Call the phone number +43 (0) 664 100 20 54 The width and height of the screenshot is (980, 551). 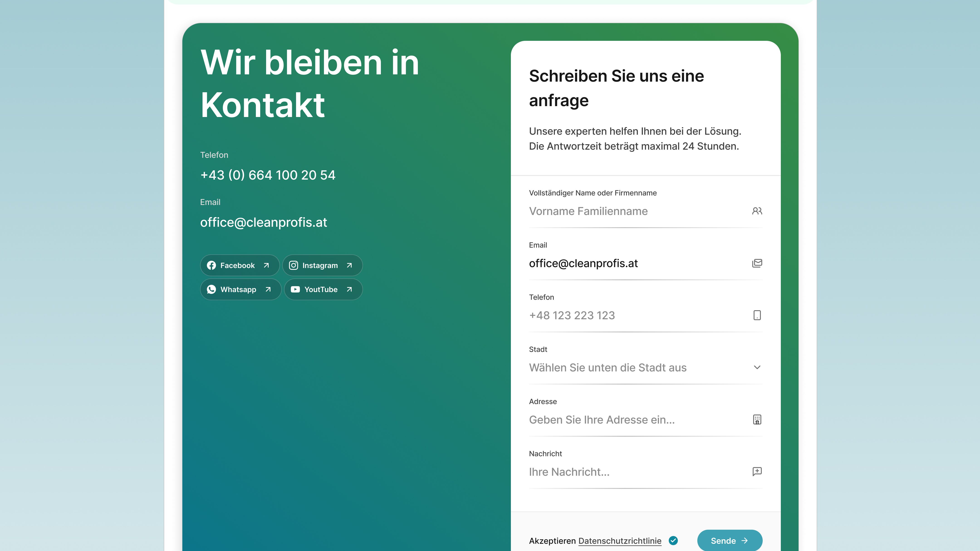point(268,175)
